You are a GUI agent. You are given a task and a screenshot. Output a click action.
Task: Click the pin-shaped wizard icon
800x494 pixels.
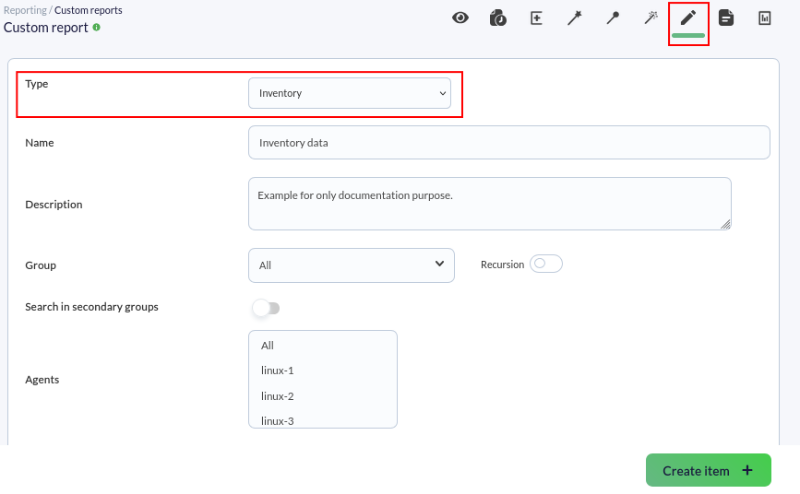click(x=613, y=18)
